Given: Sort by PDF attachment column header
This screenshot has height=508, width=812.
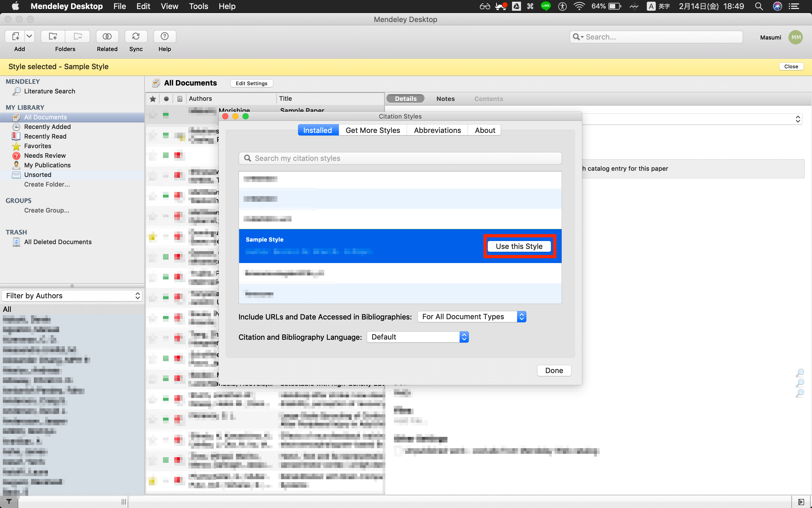Looking at the screenshot, I should [x=180, y=99].
